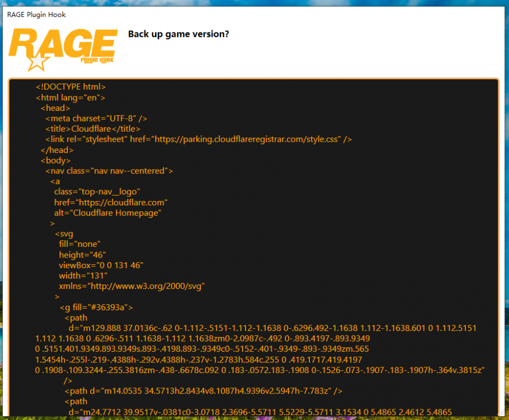Click the path d="m14.0535" line
Screen dimensions: 509x420
click(x=203, y=391)
